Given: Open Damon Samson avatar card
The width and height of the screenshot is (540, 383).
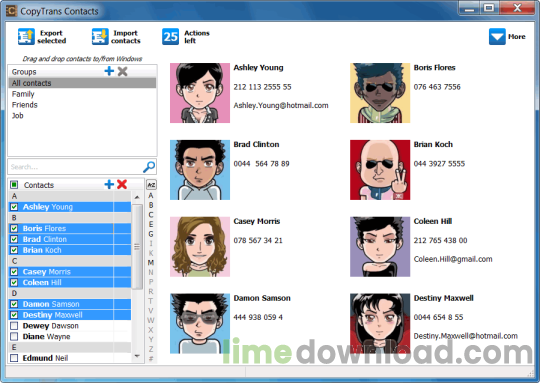Looking at the screenshot, I should click(200, 323).
